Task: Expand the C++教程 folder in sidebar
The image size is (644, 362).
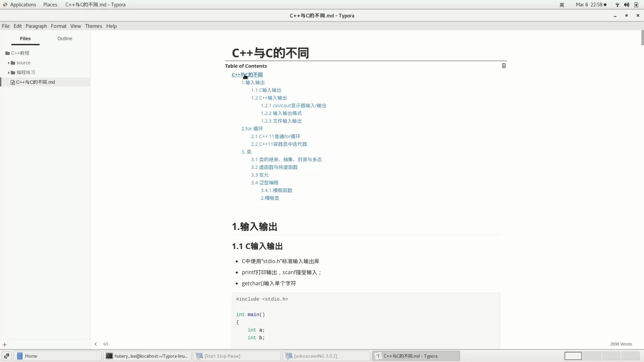Action: point(20,53)
